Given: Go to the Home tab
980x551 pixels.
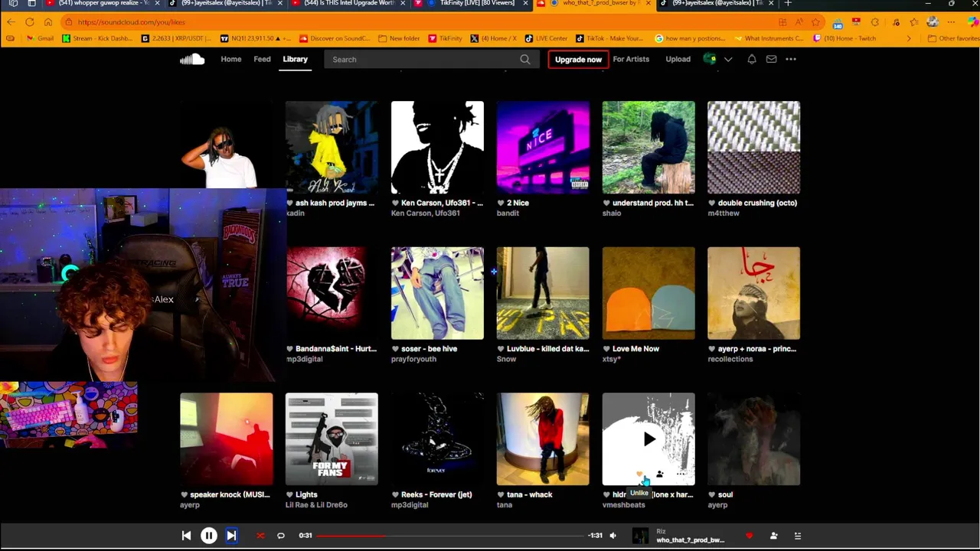Looking at the screenshot, I should pyautogui.click(x=230, y=59).
